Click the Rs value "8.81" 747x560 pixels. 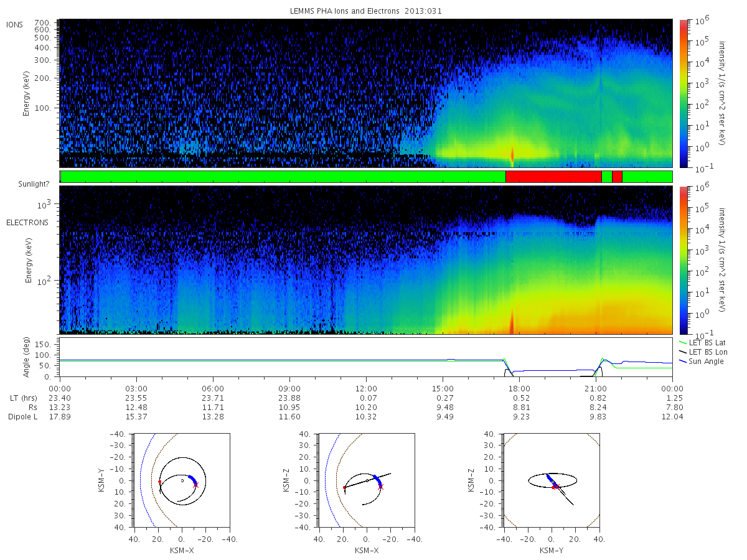click(x=519, y=407)
